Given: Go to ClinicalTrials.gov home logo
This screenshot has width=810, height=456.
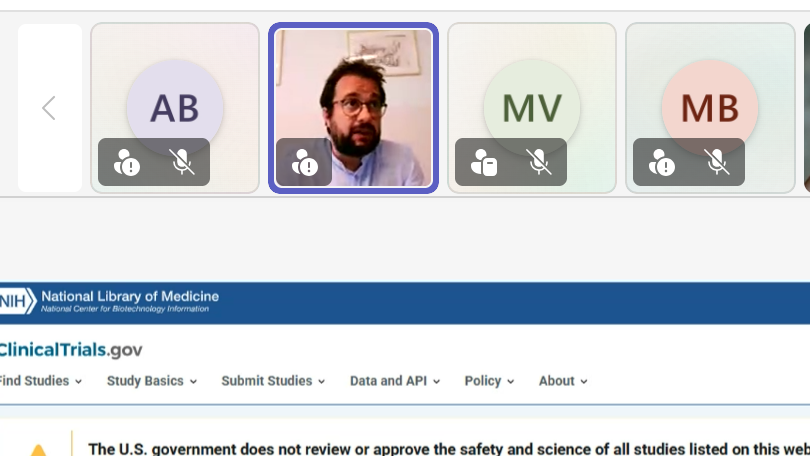Looking at the screenshot, I should [x=71, y=350].
